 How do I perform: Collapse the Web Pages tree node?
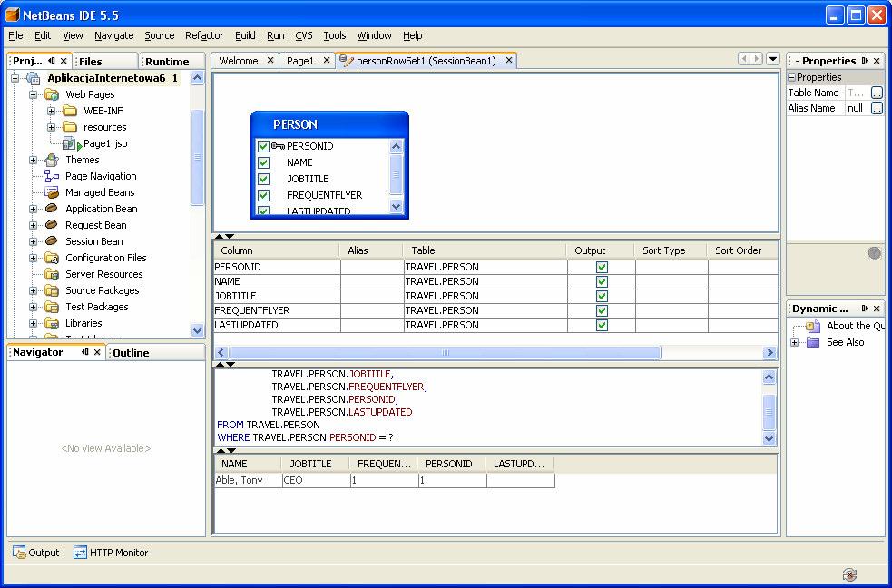(33, 94)
